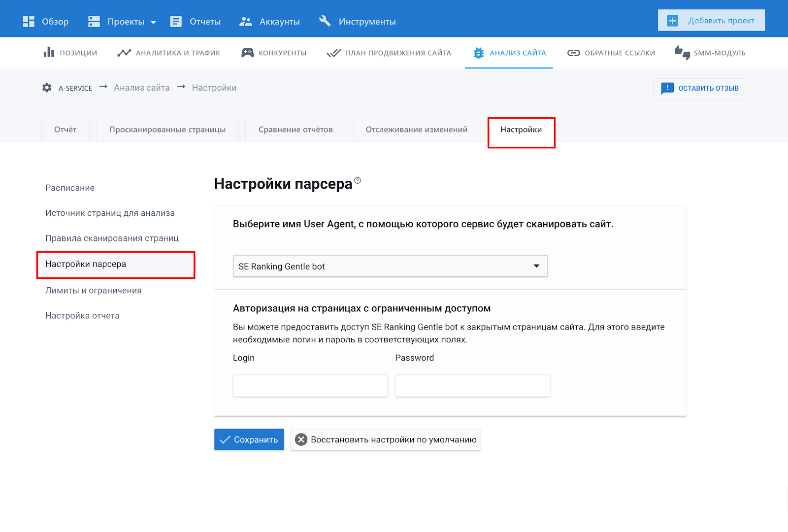Viewport: 788px width, 532px height.
Task: Open Настройка отчета in sidebar
Action: pos(82,315)
